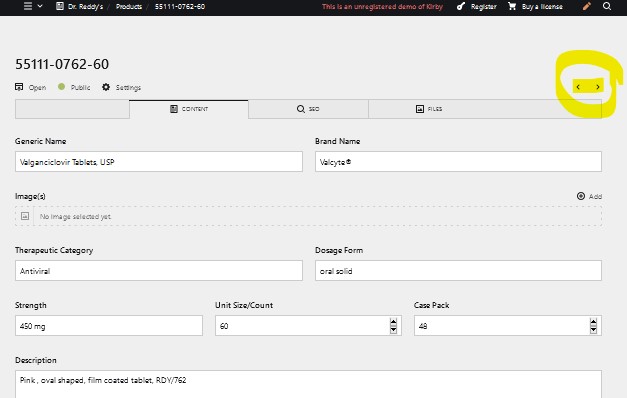Image resolution: width=627 pixels, height=398 pixels.
Task: Expand the menu dropdown chevron
Action: coord(40,6)
